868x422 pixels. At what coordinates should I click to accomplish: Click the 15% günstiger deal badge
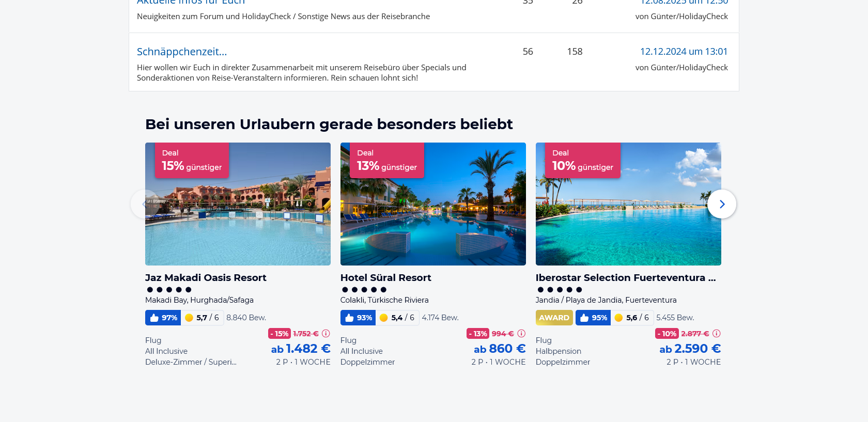pyautogui.click(x=192, y=161)
